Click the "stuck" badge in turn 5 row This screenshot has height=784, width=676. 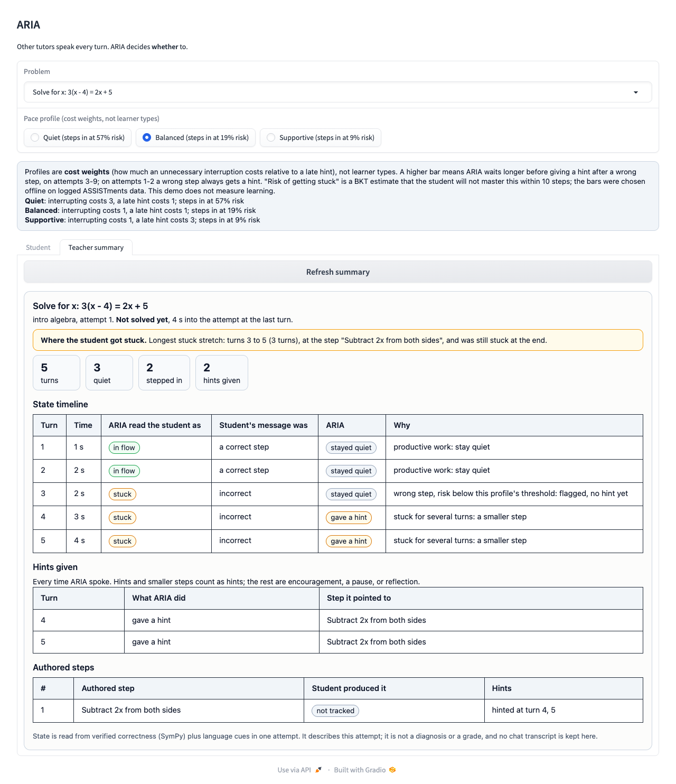coord(123,542)
